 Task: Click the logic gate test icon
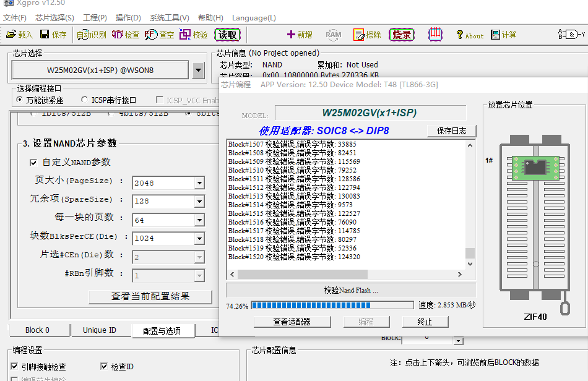571,35
